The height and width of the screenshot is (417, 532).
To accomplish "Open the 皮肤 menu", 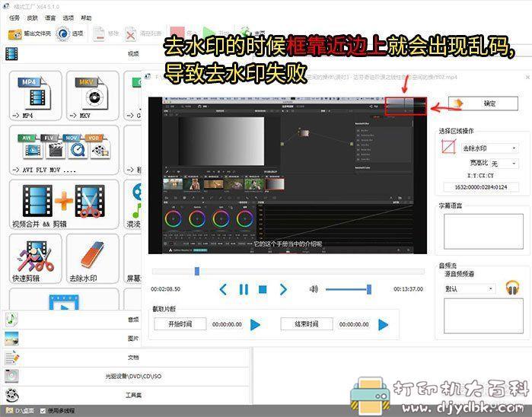I will tap(32, 18).
